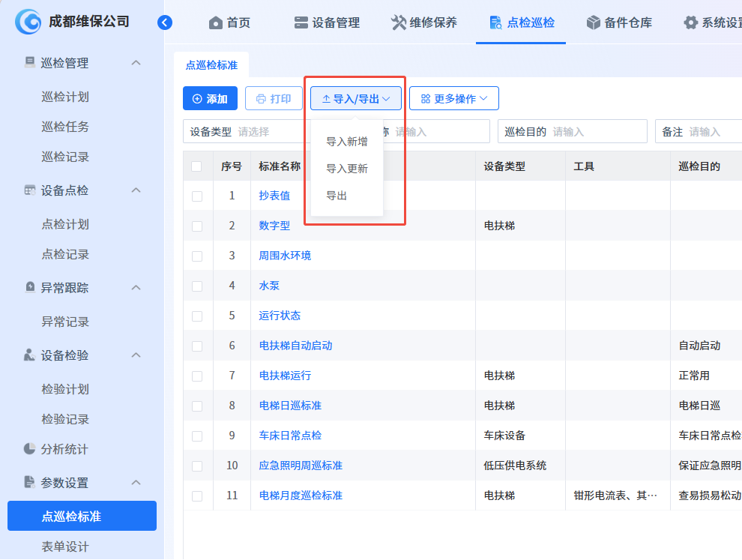Click the 备件仓库 box icon
This screenshot has width=742, height=560.
tap(593, 22)
